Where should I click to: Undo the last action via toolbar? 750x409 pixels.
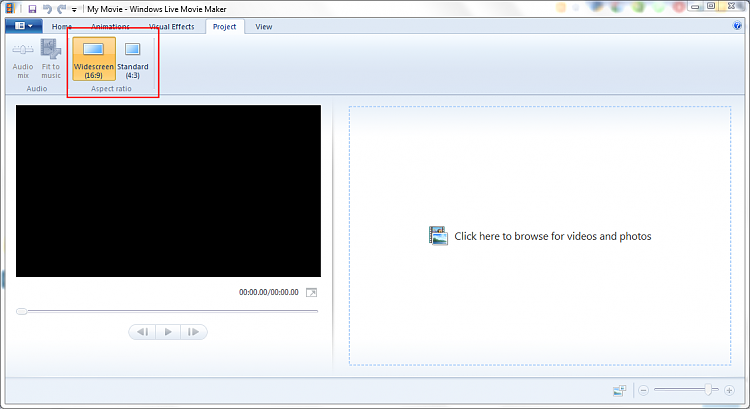pyautogui.click(x=47, y=9)
